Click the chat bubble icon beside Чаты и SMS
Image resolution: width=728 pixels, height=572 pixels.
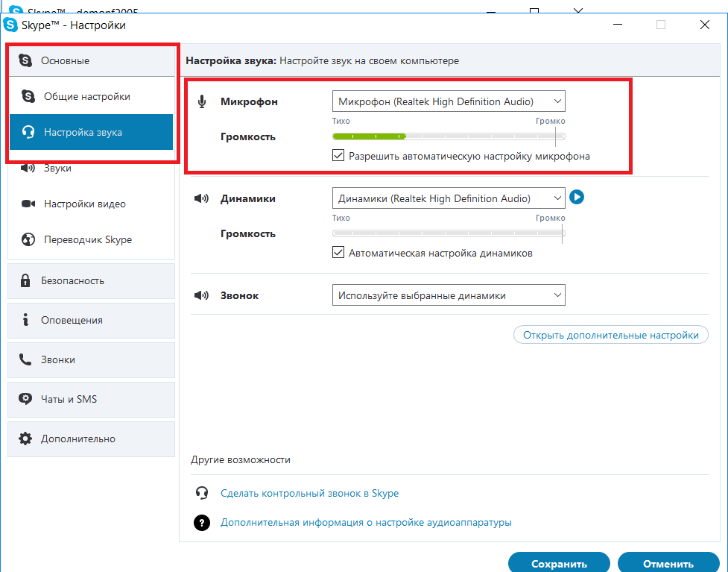pos(25,399)
